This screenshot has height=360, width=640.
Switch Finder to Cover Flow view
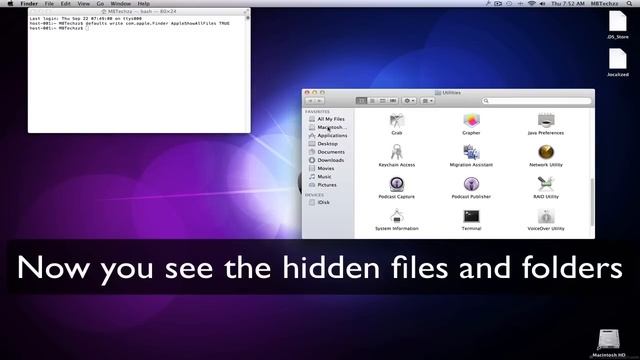(393, 100)
